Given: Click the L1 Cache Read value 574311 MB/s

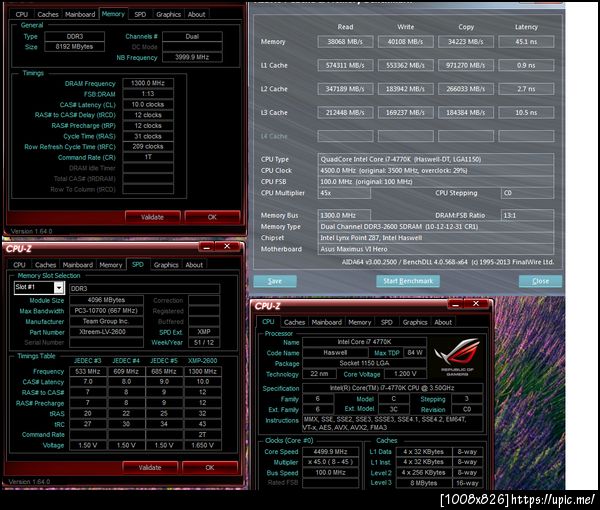Looking at the screenshot, I should pyautogui.click(x=345, y=65).
